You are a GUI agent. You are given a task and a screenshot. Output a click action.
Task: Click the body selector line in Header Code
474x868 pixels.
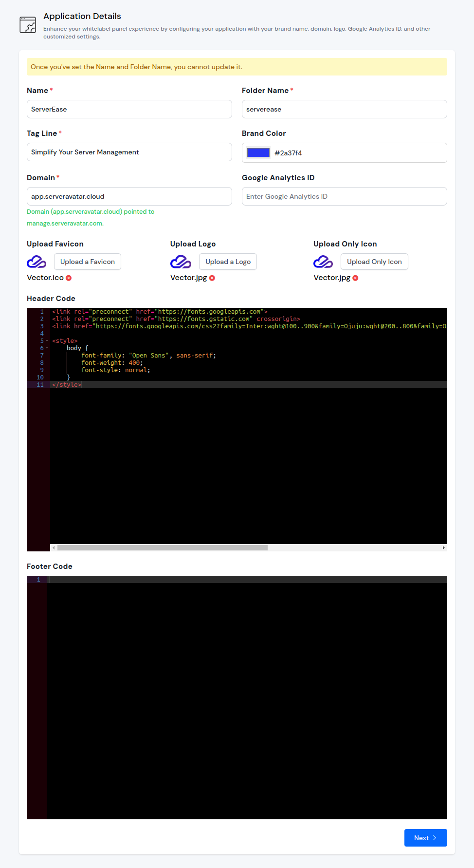tap(77, 348)
